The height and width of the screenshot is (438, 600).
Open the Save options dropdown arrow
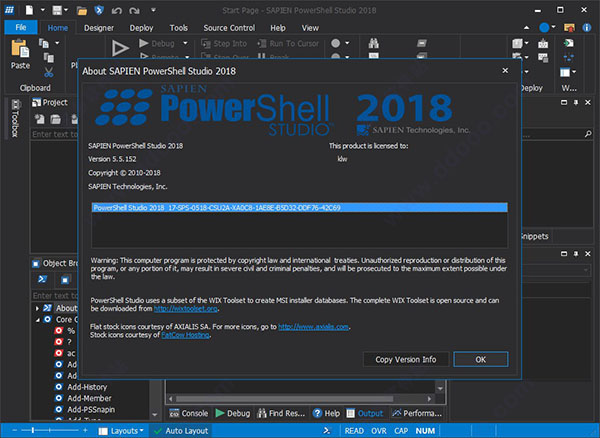[66, 10]
